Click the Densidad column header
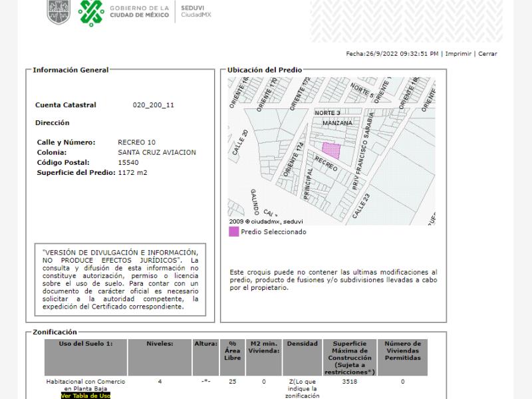 [x=303, y=357]
